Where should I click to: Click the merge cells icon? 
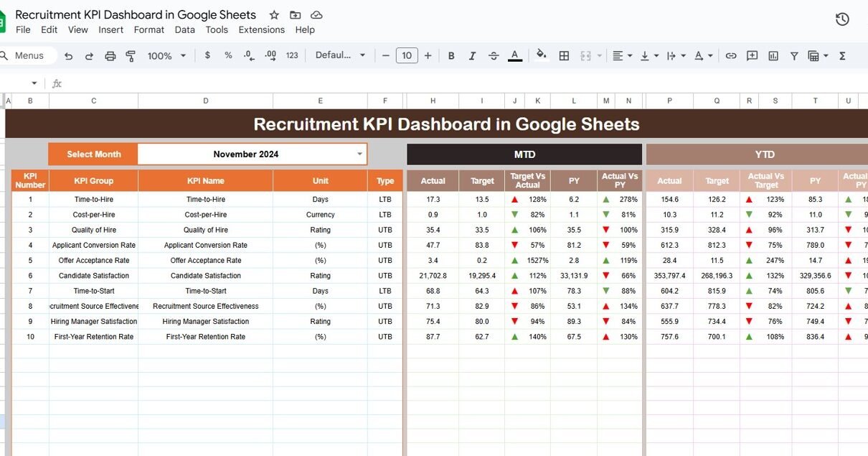585,55
